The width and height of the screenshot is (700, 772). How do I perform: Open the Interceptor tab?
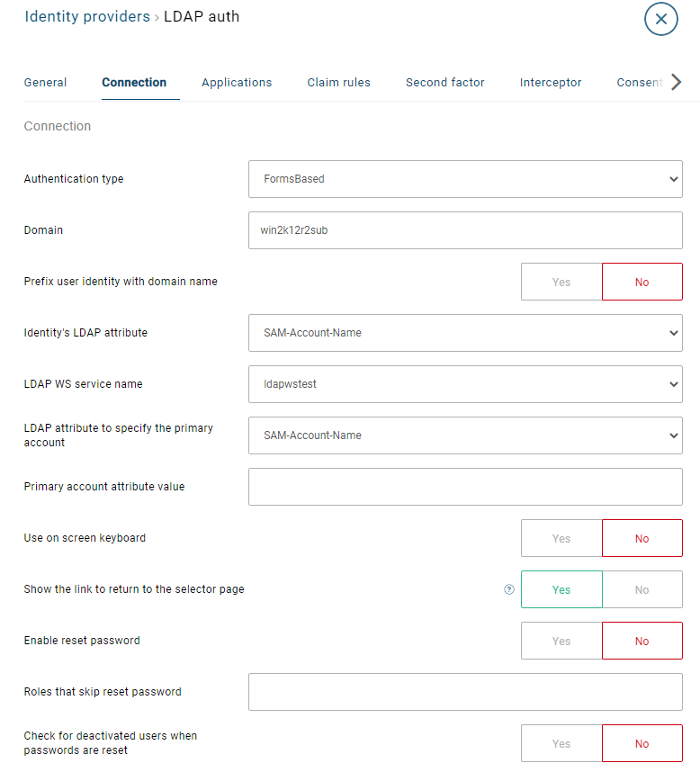point(550,82)
